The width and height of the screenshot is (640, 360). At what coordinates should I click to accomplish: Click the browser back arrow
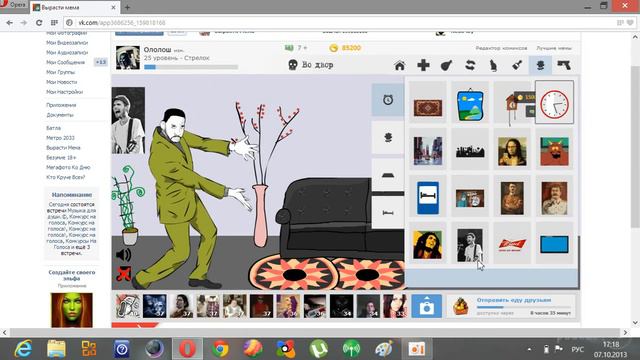(x=9, y=23)
